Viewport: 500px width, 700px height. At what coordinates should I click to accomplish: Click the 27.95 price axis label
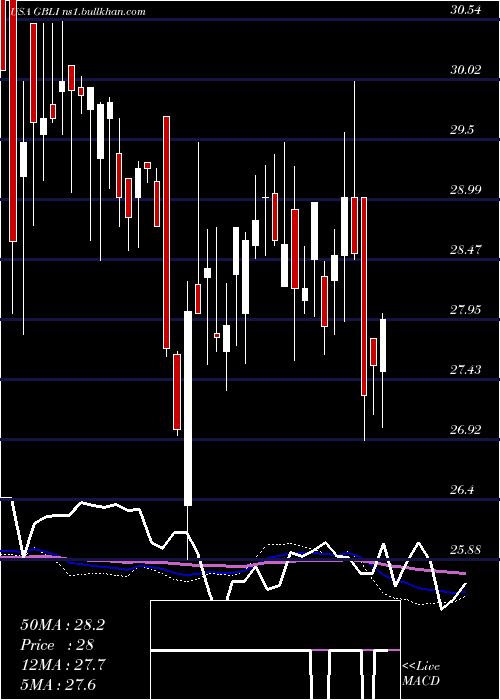click(466, 310)
